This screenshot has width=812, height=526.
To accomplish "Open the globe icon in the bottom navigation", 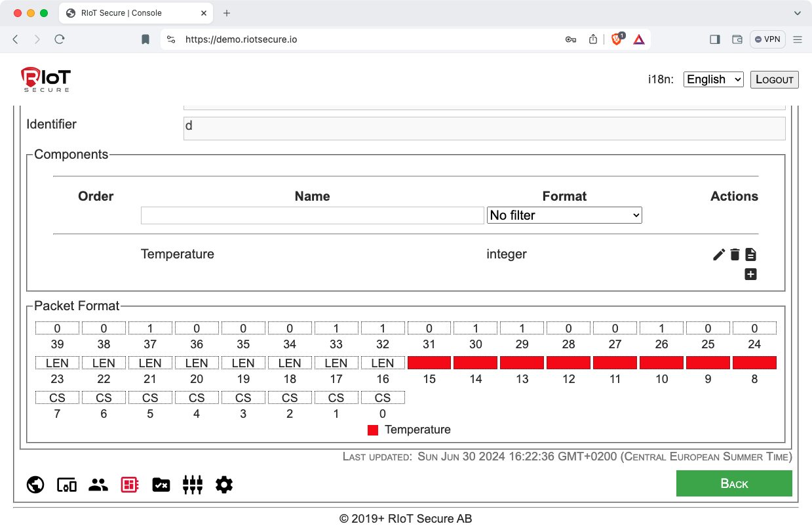I will point(35,485).
